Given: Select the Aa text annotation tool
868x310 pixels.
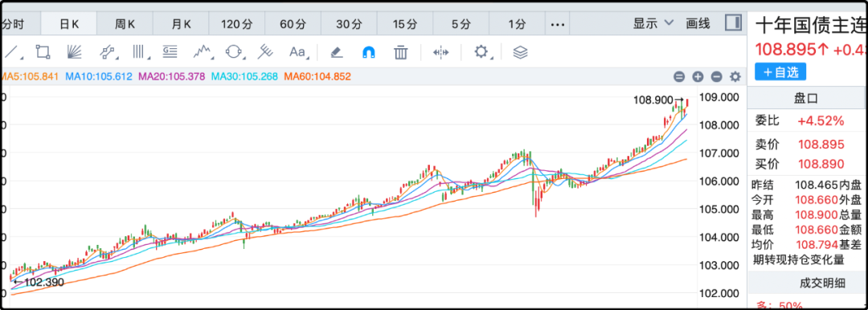Looking at the screenshot, I should (298, 52).
